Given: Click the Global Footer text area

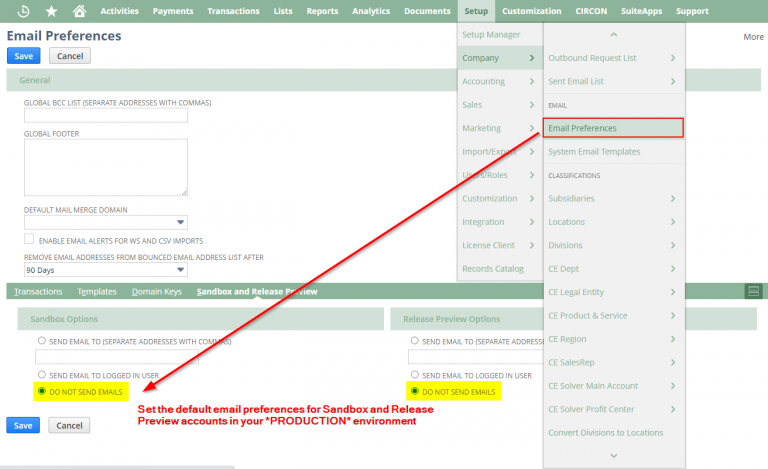Looking at the screenshot, I should click(x=106, y=167).
